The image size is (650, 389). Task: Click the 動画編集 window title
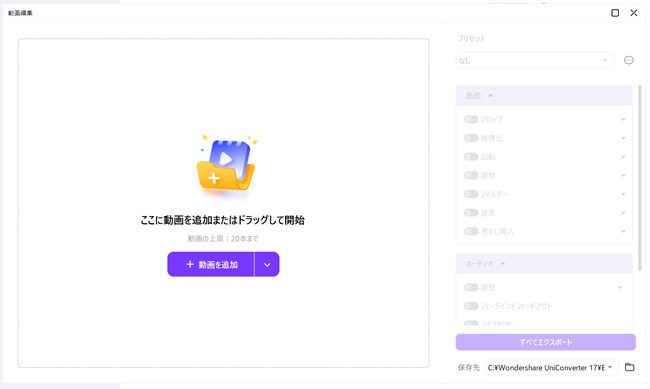coord(20,13)
